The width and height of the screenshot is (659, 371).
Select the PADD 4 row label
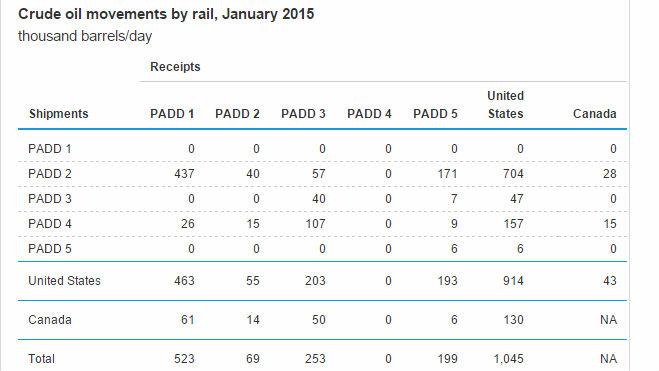pyautogui.click(x=50, y=224)
